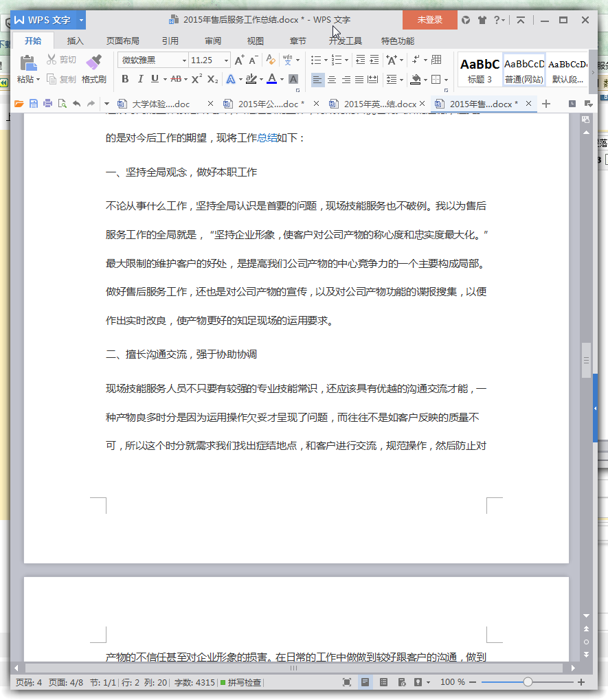Switch to the 页面布局 ribbon tab
This screenshot has height=700, width=608.
click(123, 41)
